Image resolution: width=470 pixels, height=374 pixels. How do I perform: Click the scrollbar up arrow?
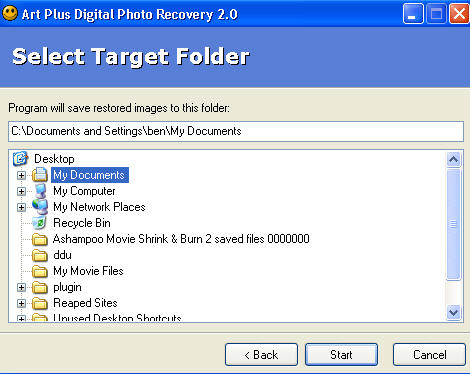453,159
